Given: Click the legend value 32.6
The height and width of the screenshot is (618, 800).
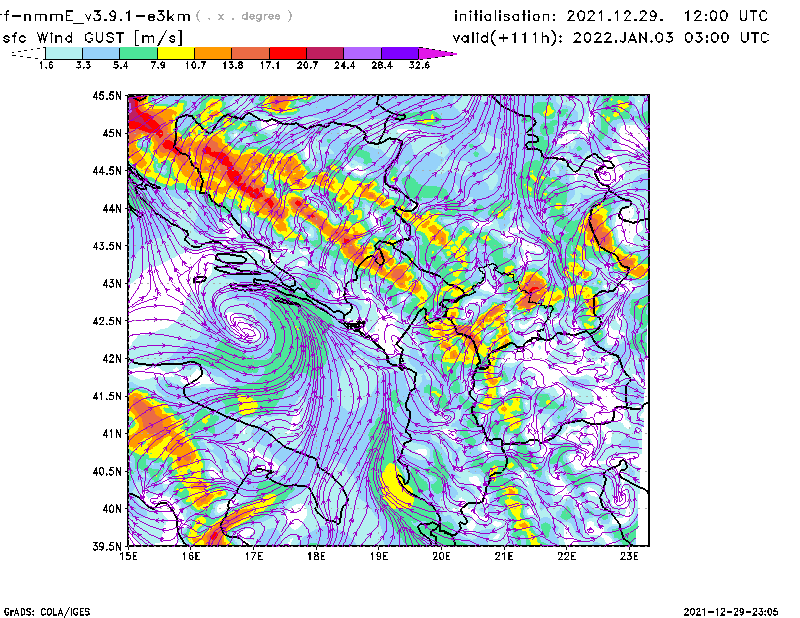Looking at the screenshot, I should tap(419, 65).
